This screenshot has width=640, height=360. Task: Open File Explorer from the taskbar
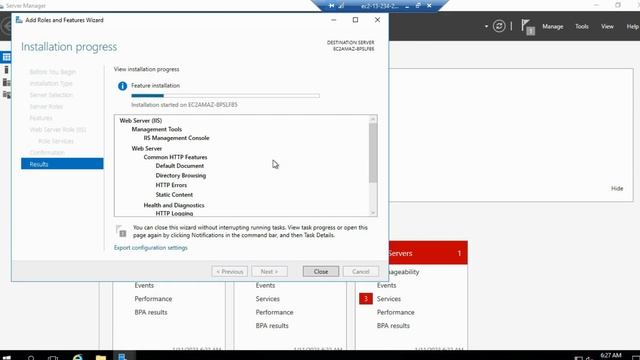tap(100, 358)
